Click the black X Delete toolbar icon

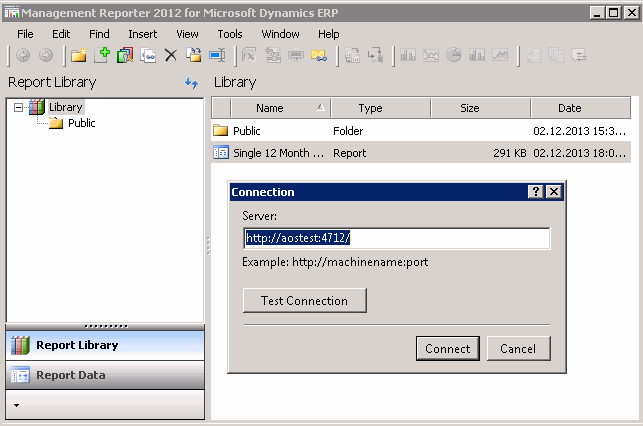[x=171, y=55]
